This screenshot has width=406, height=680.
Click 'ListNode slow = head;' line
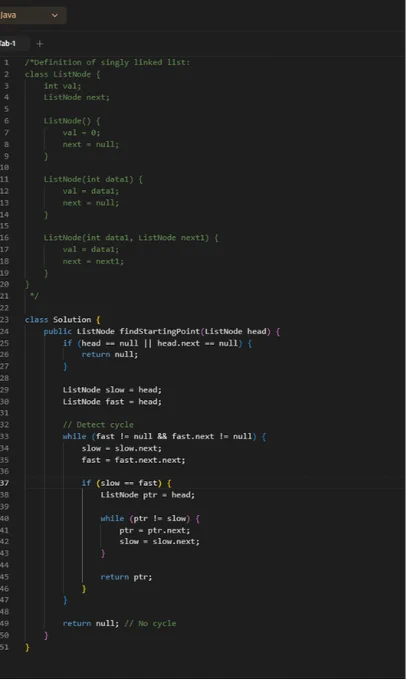pyautogui.click(x=112, y=390)
